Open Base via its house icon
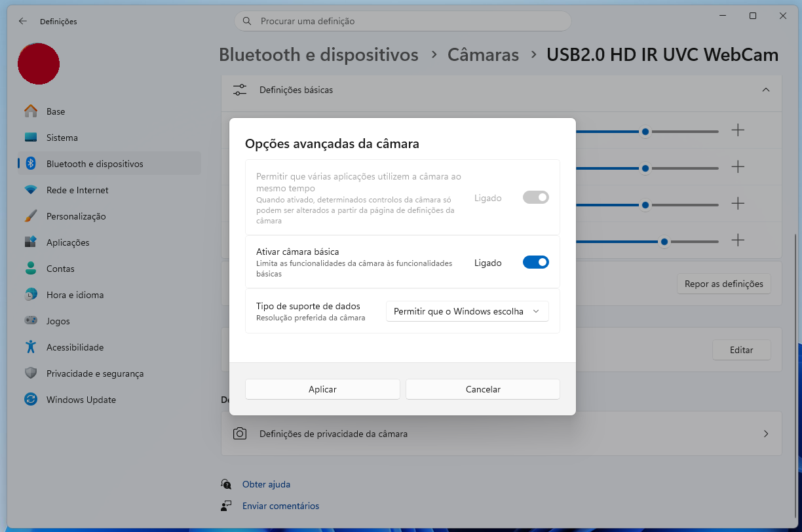 coord(31,111)
